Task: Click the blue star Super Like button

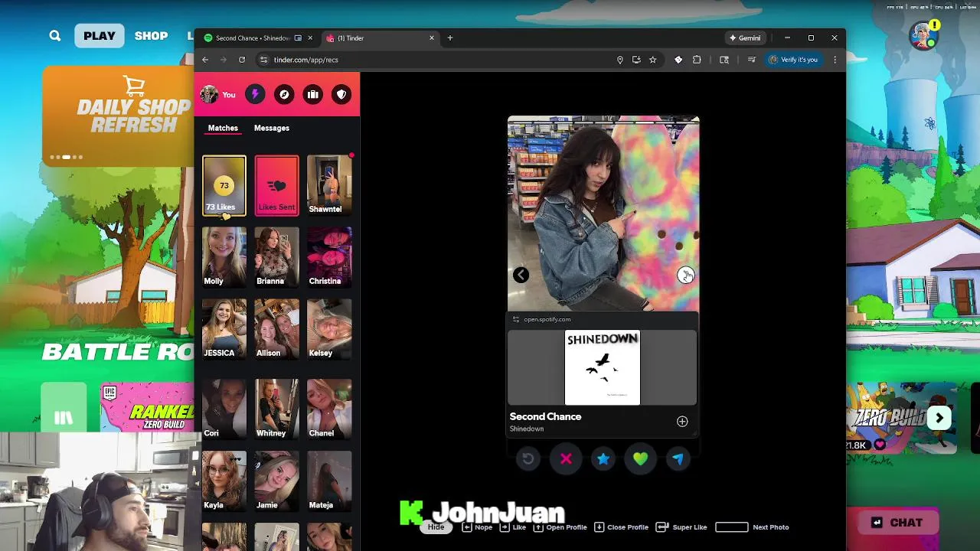Action: point(603,459)
